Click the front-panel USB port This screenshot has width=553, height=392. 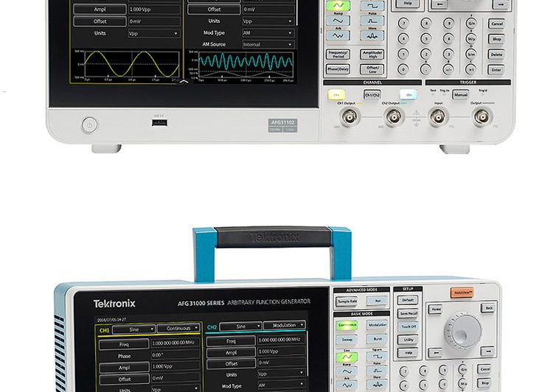158,123
